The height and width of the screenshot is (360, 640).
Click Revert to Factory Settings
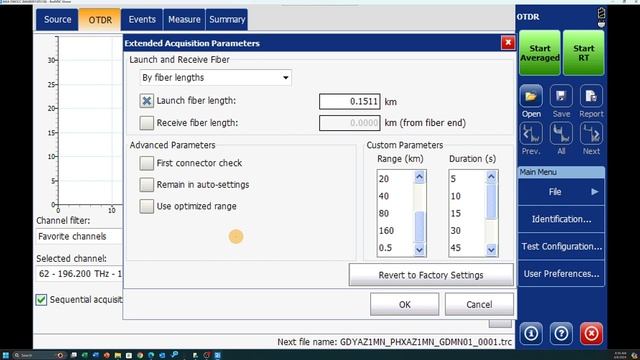431,275
